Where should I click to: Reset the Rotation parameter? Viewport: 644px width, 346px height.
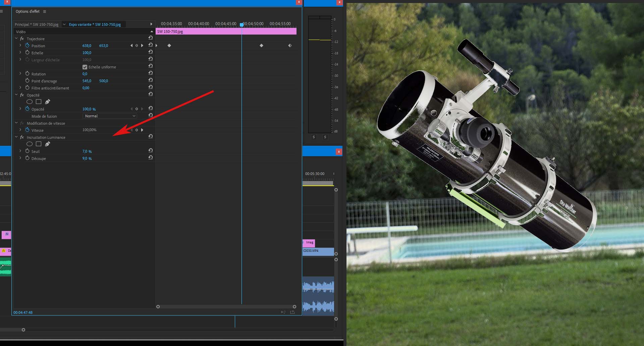151,73
